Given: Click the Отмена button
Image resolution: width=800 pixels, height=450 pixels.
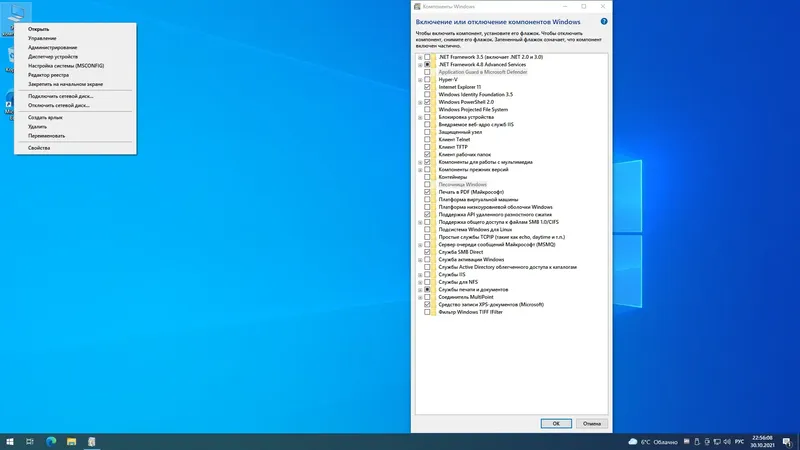Looking at the screenshot, I should point(592,423).
